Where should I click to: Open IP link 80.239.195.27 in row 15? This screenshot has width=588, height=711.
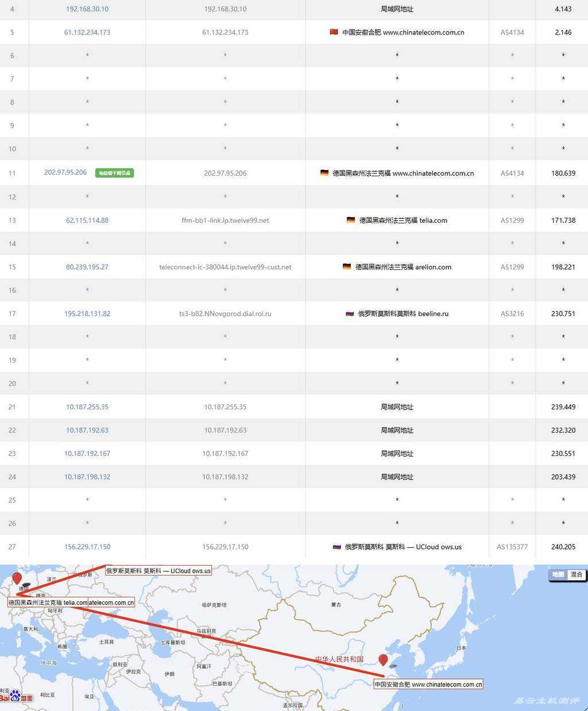point(87,267)
